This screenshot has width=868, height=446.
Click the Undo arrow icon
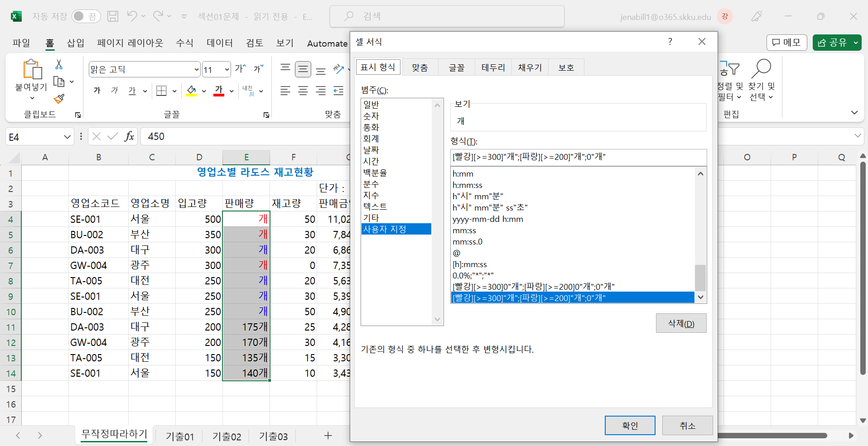(x=132, y=16)
